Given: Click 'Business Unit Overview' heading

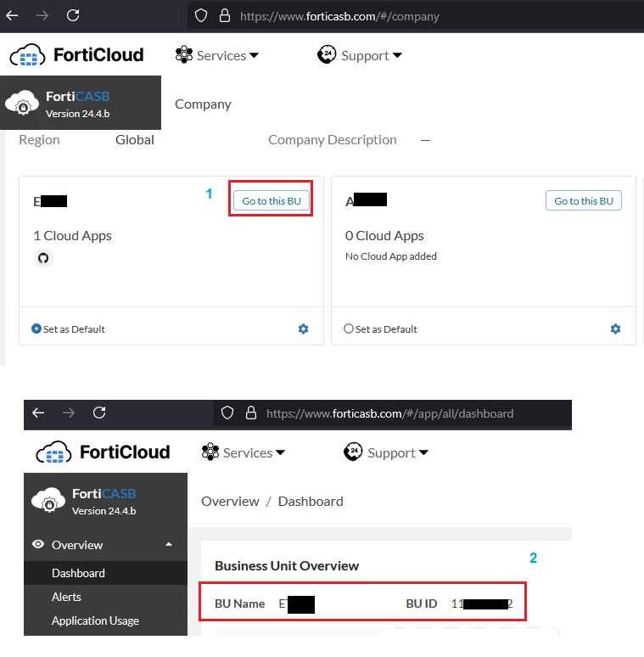Looking at the screenshot, I should click(287, 565).
